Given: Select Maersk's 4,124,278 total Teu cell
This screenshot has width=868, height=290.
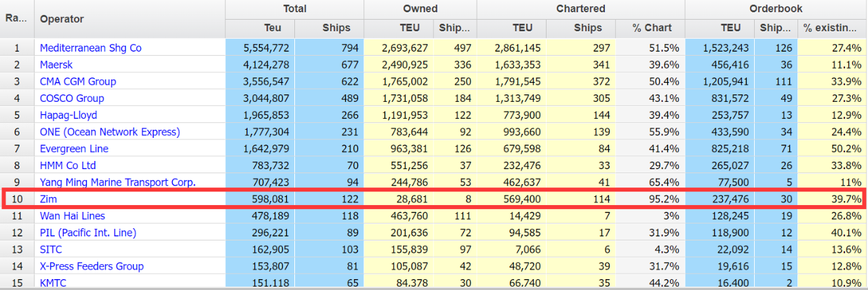Looking at the screenshot, I should 258,65.
